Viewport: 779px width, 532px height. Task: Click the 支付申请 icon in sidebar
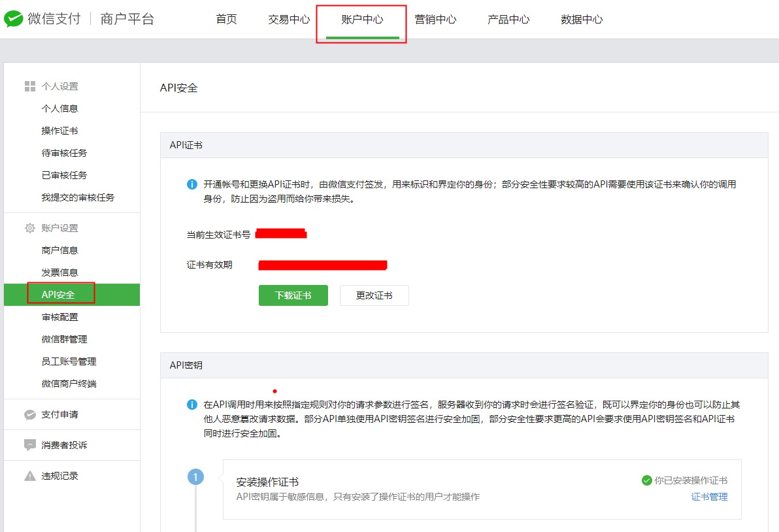30,415
